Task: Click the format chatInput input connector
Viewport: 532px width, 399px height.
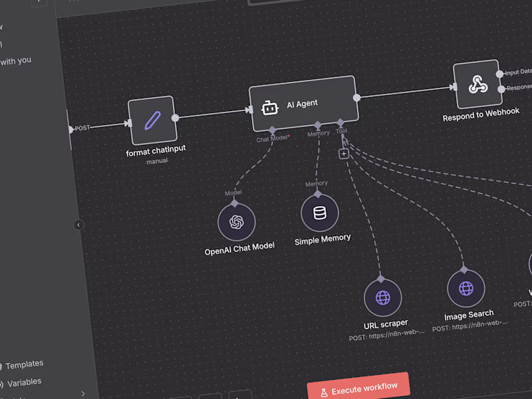Action: click(128, 123)
